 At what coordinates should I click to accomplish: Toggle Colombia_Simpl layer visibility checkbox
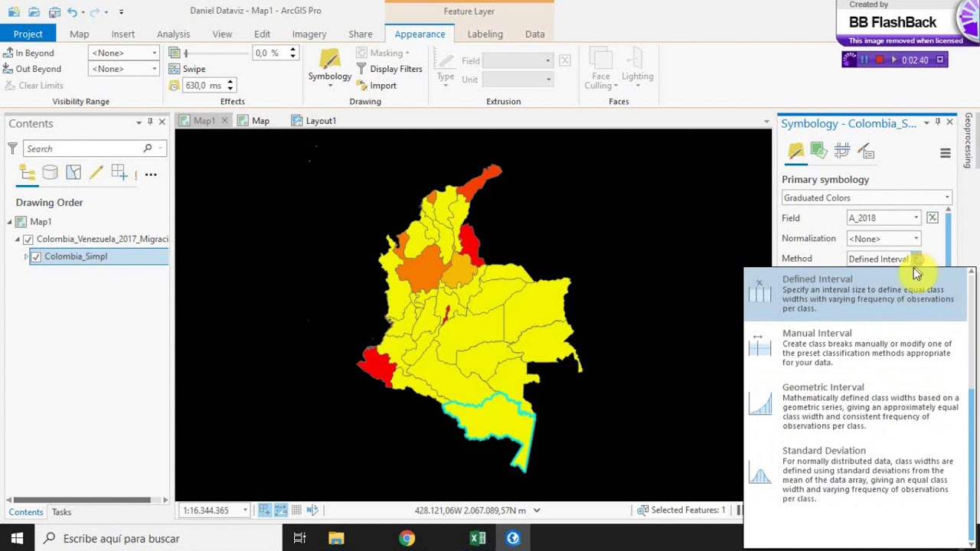click(36, 256)
